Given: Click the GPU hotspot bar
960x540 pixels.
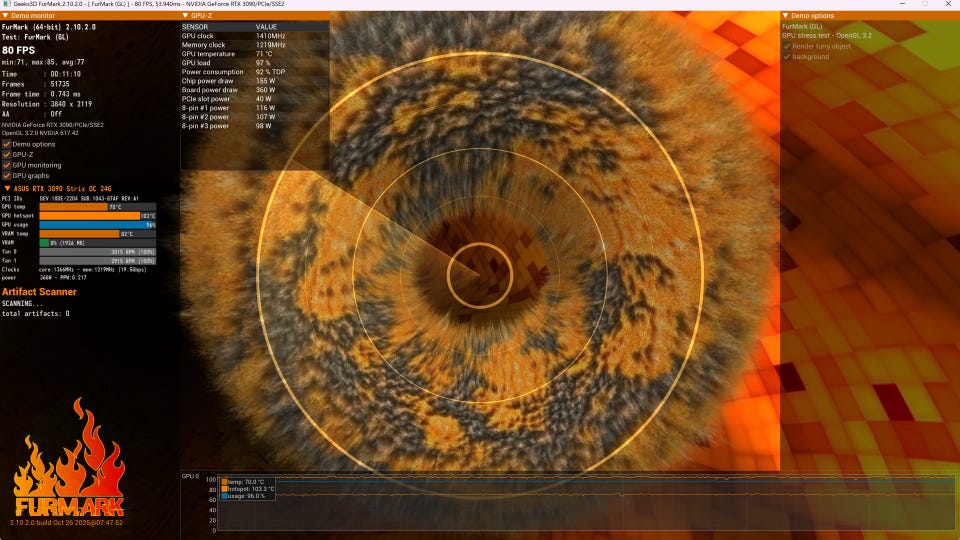Looking at the screenshot, I should (x=98, y=216).
